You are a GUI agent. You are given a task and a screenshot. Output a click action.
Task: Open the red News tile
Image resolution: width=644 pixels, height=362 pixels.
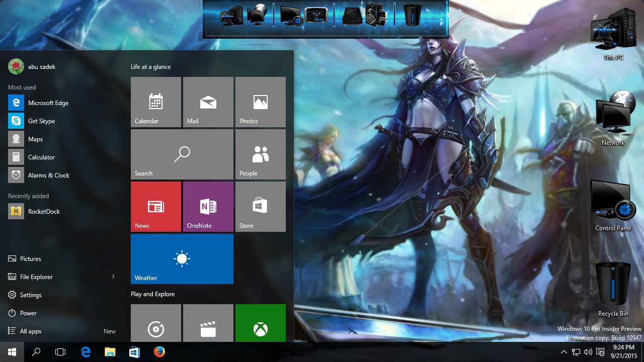(156, 207)
